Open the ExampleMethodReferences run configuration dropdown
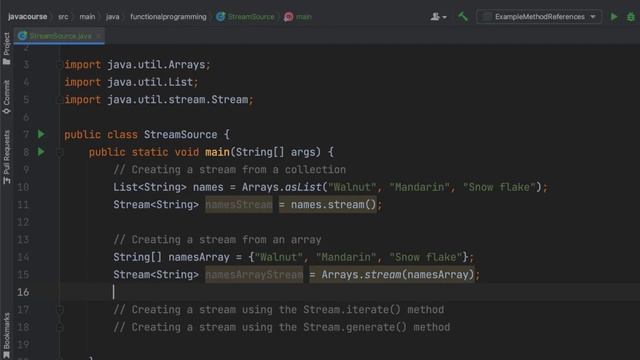This screenshot has height=360, width=640. click(x=539, y=17)
